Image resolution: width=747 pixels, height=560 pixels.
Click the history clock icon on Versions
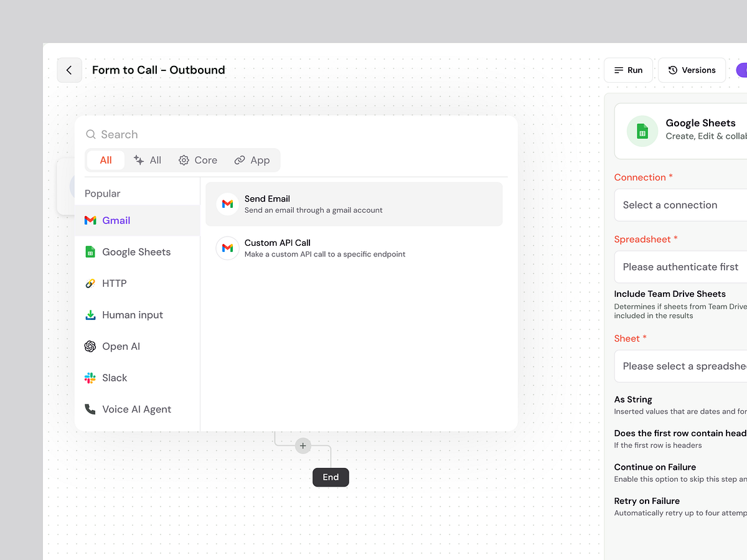673,70
